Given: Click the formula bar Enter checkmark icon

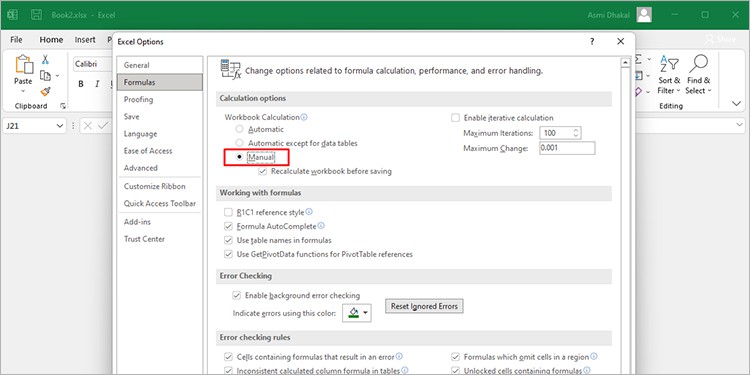Looking at the screenshot, I should 103,126.
